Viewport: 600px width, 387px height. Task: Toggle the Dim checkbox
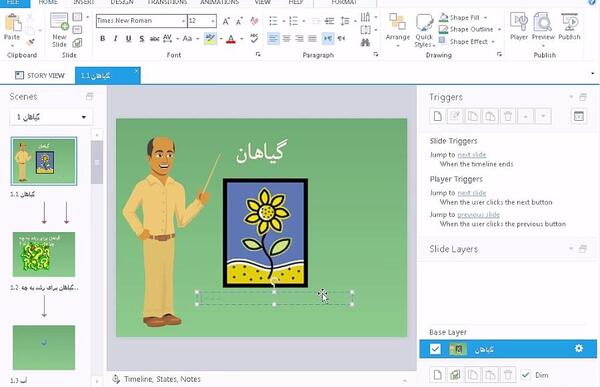(x=526, y=375)
